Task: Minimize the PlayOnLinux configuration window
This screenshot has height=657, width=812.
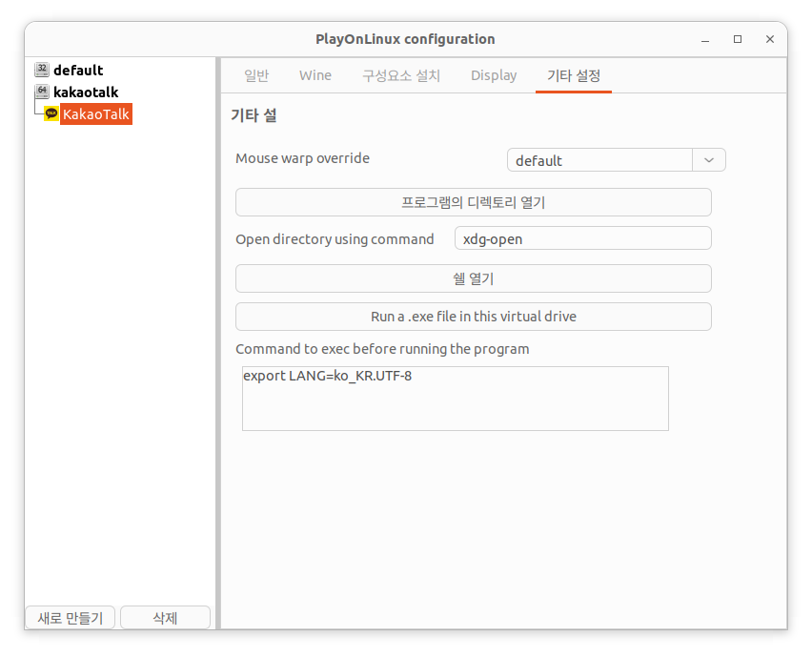Action: [x=705, y=39]
